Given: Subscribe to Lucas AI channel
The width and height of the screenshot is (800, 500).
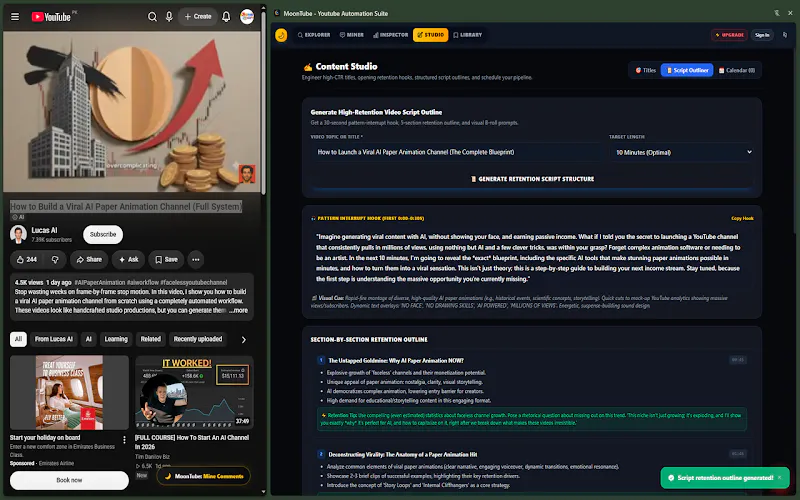Looking at the screenshot, I should coord(103,234).
